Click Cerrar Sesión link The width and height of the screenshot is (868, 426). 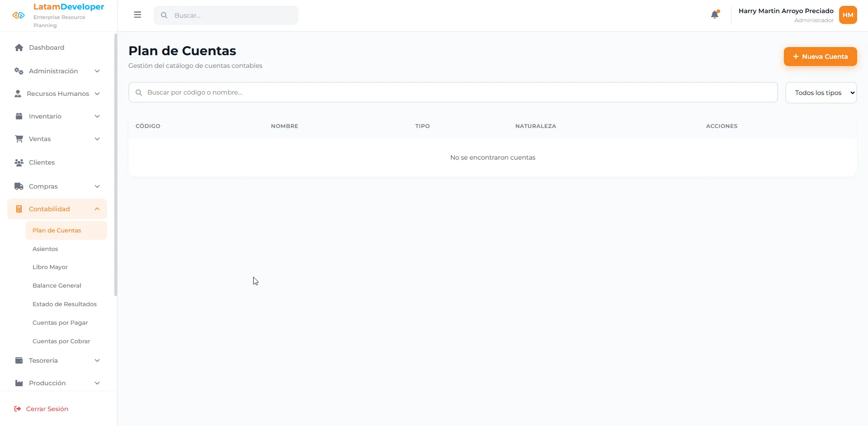[x=47, y=409]
